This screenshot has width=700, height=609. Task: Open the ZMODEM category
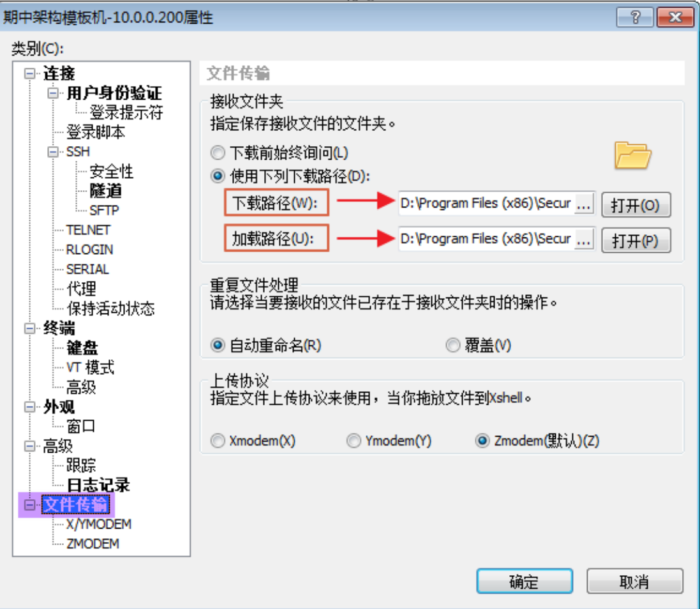tap(93, 544)
